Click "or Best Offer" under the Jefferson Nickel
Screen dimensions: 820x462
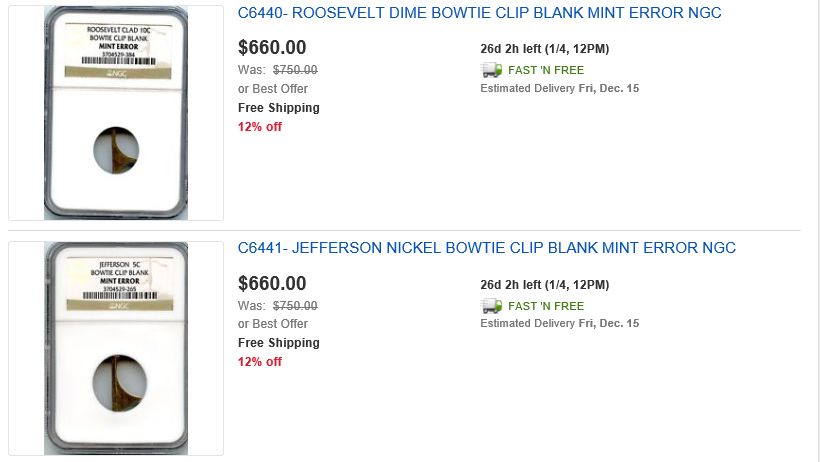[x=273, y=324]
